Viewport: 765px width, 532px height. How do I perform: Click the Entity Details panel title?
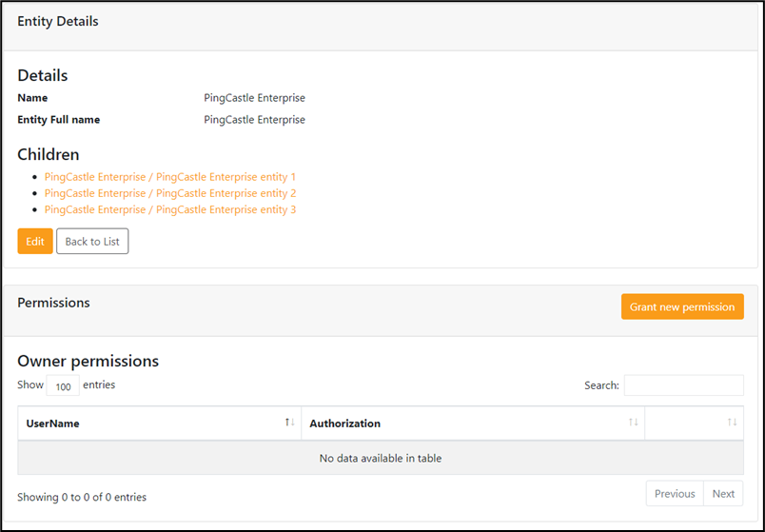[x=58, y=22]
